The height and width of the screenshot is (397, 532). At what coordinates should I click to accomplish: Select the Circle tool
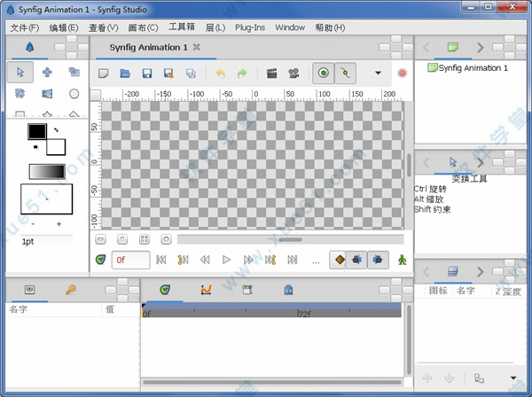74,94
